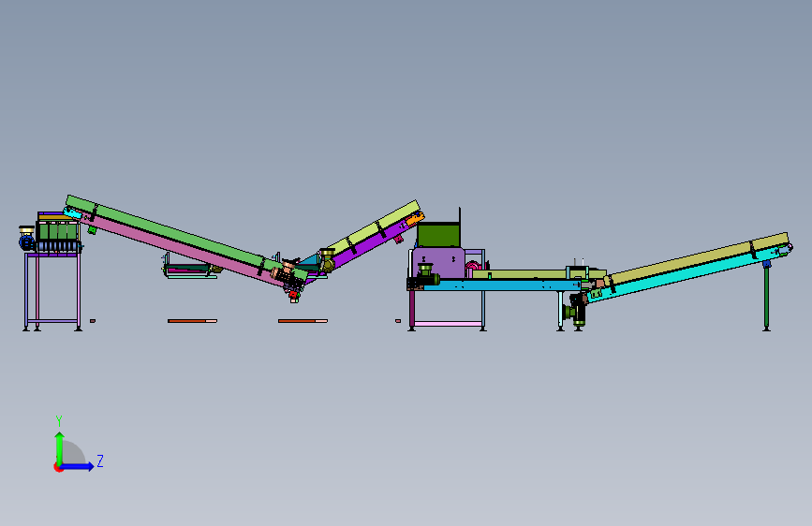Select the small tray assembly under the left conveyor
This screenshot has height=526, width=812.
coord(190,270)
